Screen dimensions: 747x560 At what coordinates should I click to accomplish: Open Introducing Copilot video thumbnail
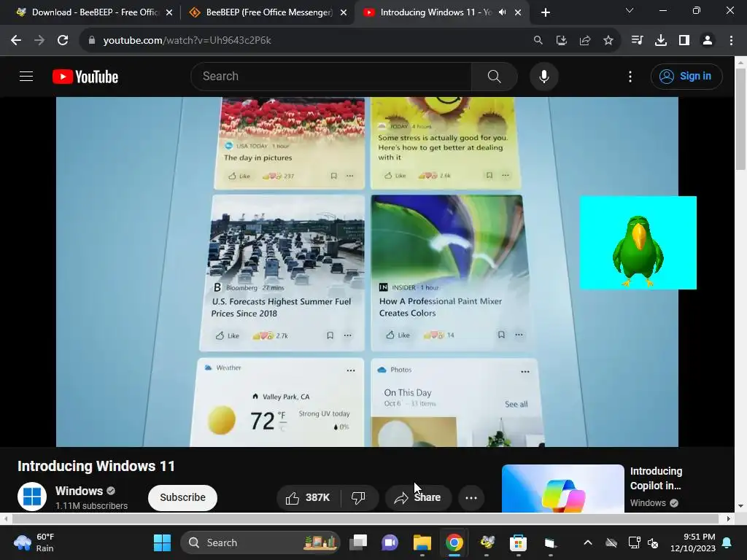(562, 489)
